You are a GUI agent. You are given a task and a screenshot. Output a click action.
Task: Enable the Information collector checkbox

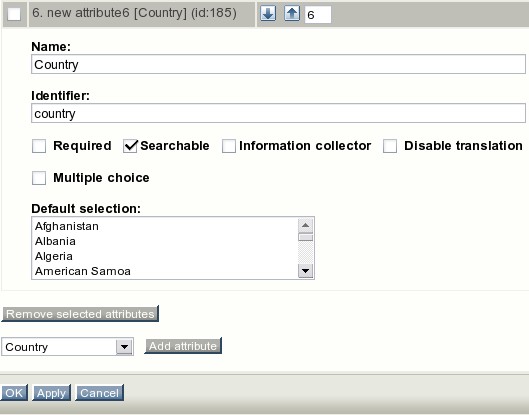(229, 146)
